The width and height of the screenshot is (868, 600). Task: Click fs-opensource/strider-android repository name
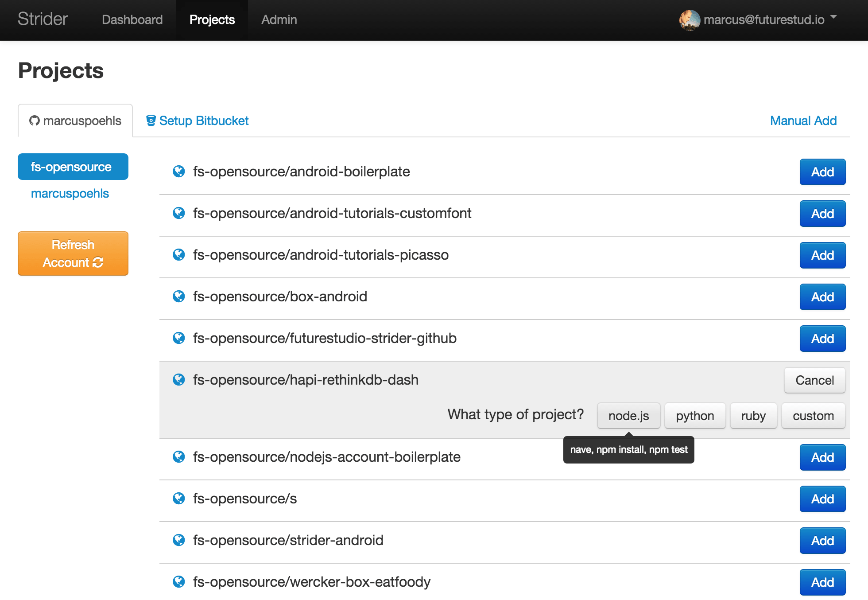[x=288, y=540]
